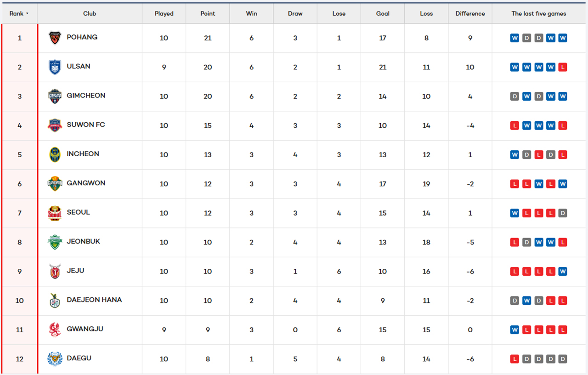
Task: Click the Jeonbuk club crest
Action: pos(55,242)
